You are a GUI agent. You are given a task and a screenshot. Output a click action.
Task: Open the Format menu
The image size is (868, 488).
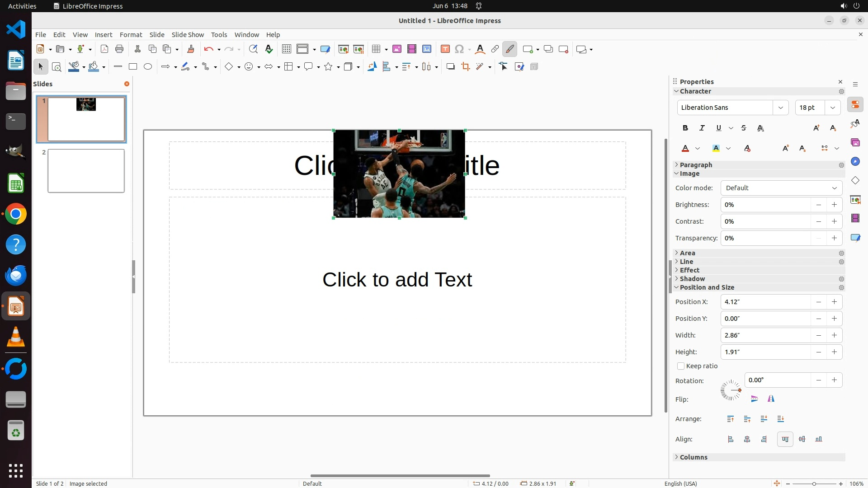pos(131,34)
